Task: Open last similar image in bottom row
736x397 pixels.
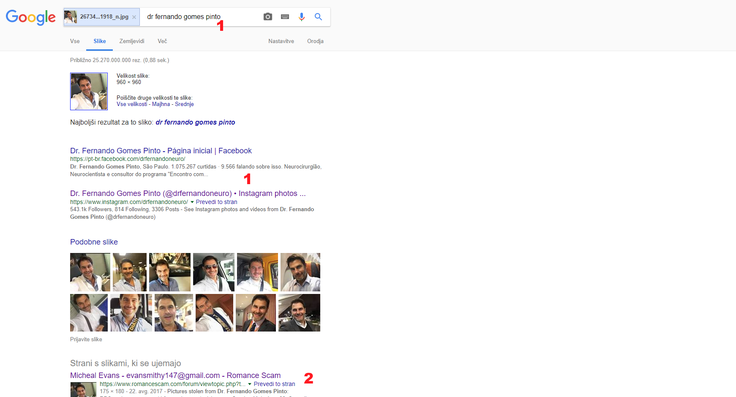Action: point(299,313)
